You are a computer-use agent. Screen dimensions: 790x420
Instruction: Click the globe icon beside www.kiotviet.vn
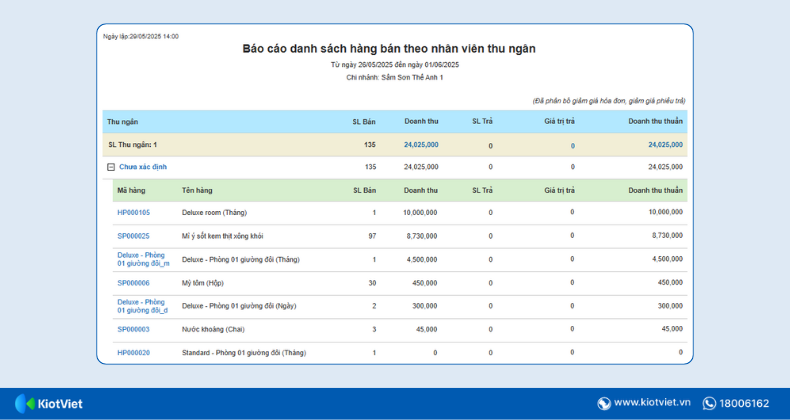(x=604, y=403)
